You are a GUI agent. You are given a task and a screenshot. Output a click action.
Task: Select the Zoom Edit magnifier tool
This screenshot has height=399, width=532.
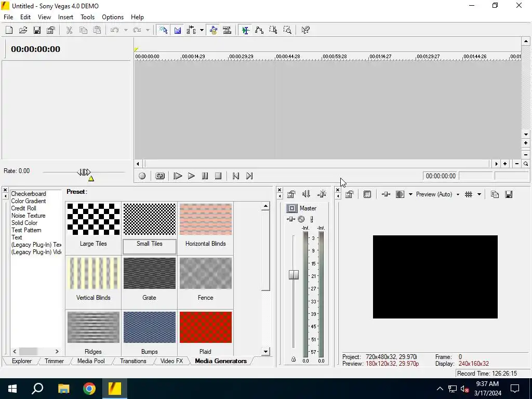coord(287,30)
